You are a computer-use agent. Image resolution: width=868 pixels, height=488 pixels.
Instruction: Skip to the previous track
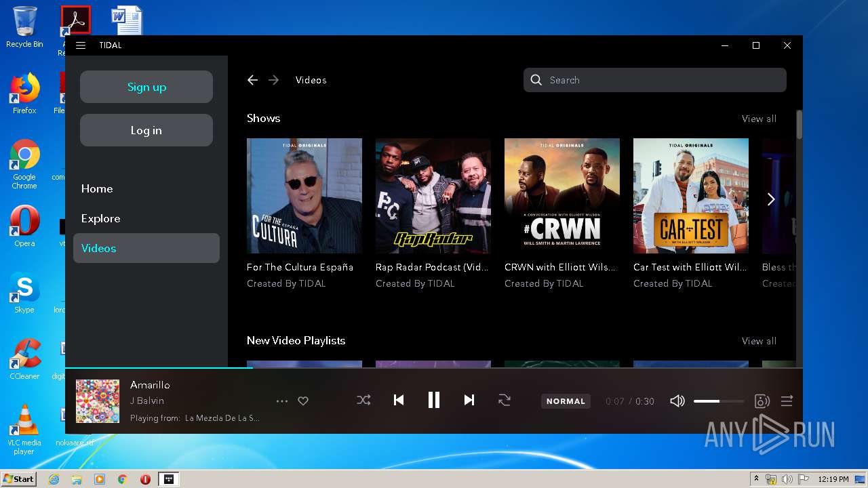[x=399, y=401]
